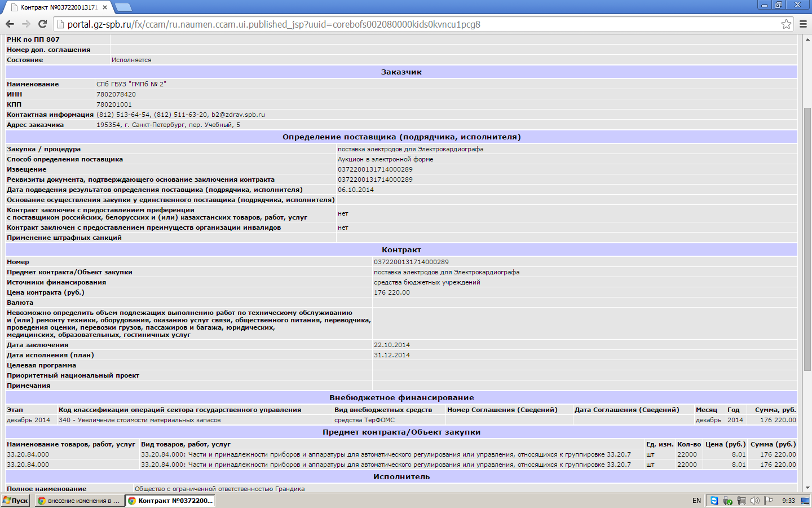The image size is (812, 508).
Task: Click the Год cell 2014
Action: coord(735,420)
